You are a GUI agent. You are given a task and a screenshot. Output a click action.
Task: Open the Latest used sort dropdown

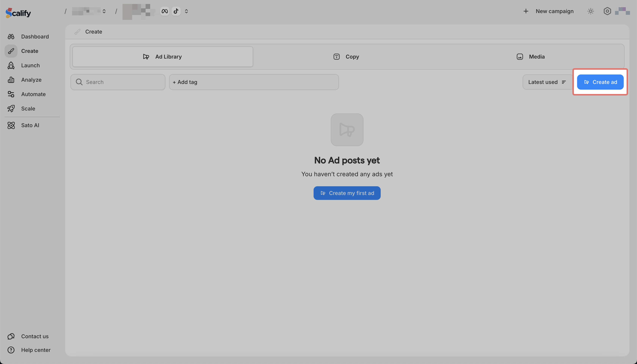547,82
